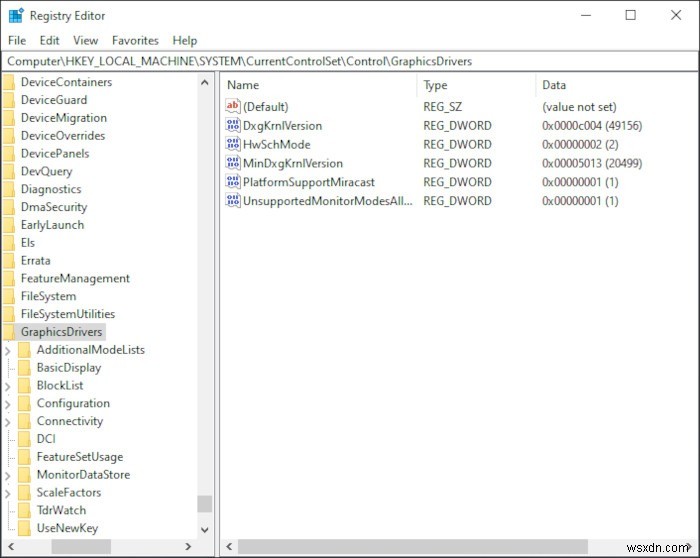700x558 pixels.
Task: Open the Favorites menu
Action: pyautogui.click(x=135, y=41)
